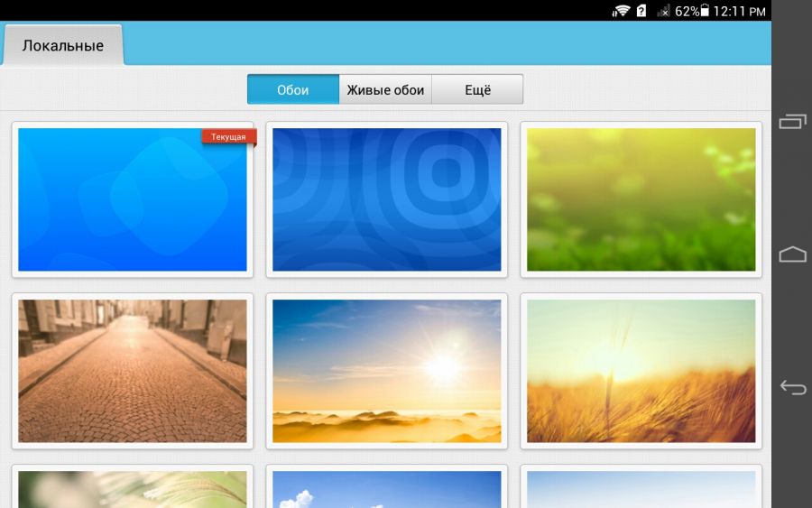The width and height of the screenshot is (812, 508).
Task: Tap the battery indicator in status bar
Action: click(705, 11)
